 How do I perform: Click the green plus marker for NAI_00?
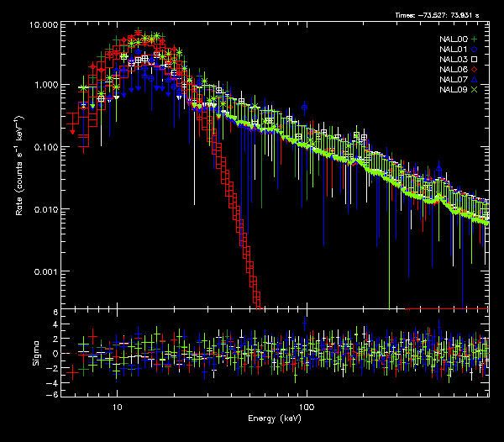click(474, 40)
